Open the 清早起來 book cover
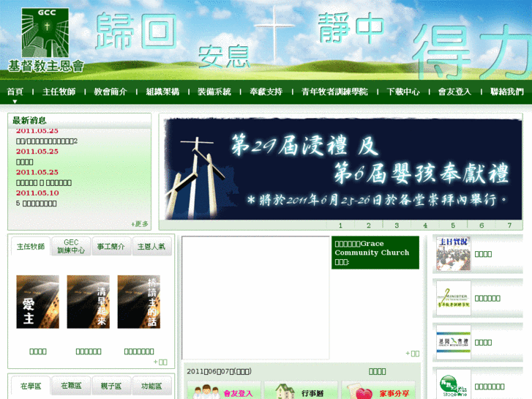Screen dimensions: 532x399 (89, 302)
